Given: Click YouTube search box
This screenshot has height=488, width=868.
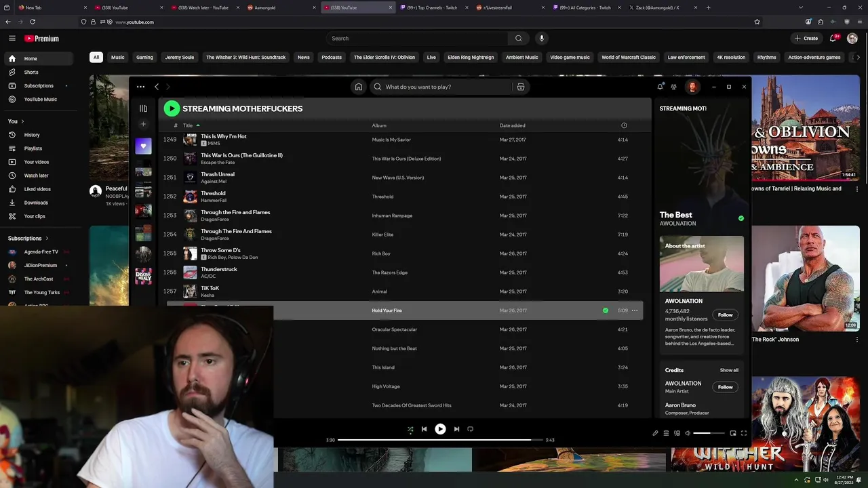Looking at the screenshot, I should 417,39.
